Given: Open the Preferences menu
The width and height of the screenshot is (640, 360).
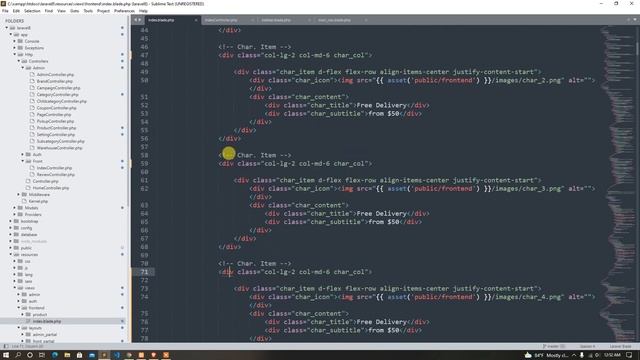Looking at the screenshot, I should pyautogui.click(x=124, y=11).
